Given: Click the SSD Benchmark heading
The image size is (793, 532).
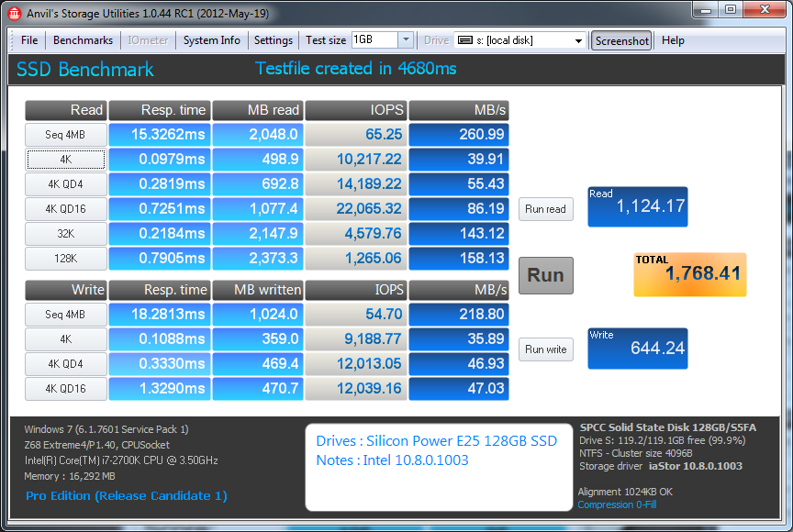Looking at the screenshot, I should click(85, 70).
